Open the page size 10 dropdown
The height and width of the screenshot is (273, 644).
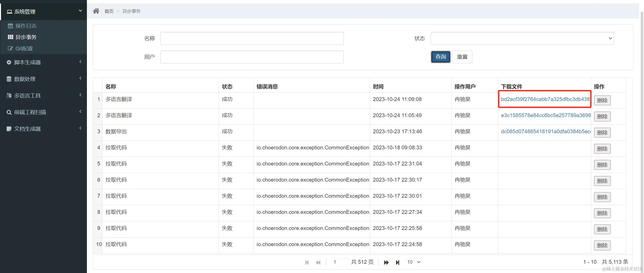point(414,262)
